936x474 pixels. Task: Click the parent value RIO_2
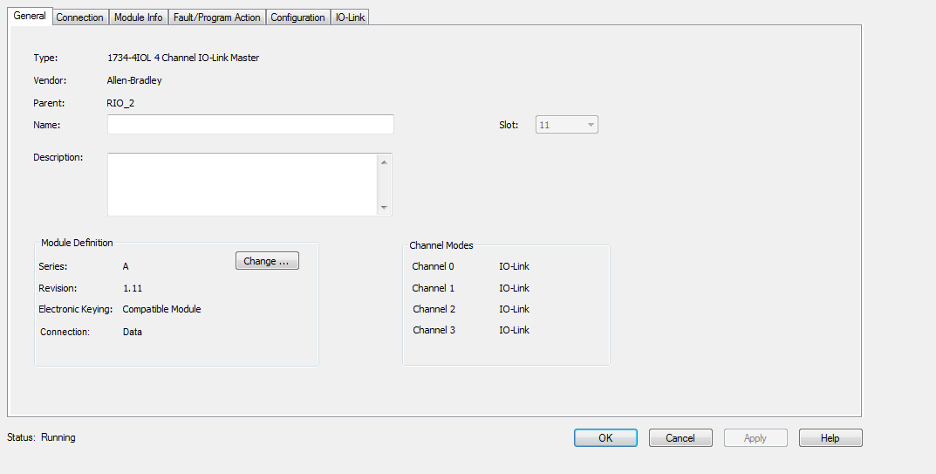point(121,103)
